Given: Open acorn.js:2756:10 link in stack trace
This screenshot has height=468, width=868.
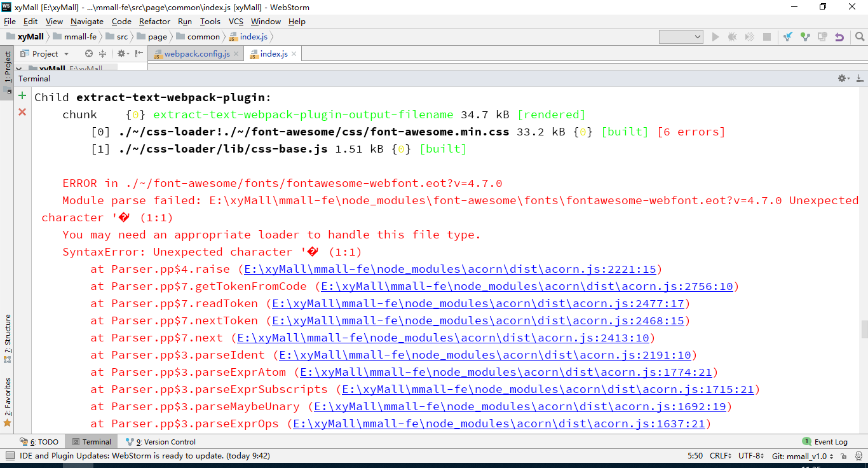Looking at the screenshot, I should click(x=527, y=286).
